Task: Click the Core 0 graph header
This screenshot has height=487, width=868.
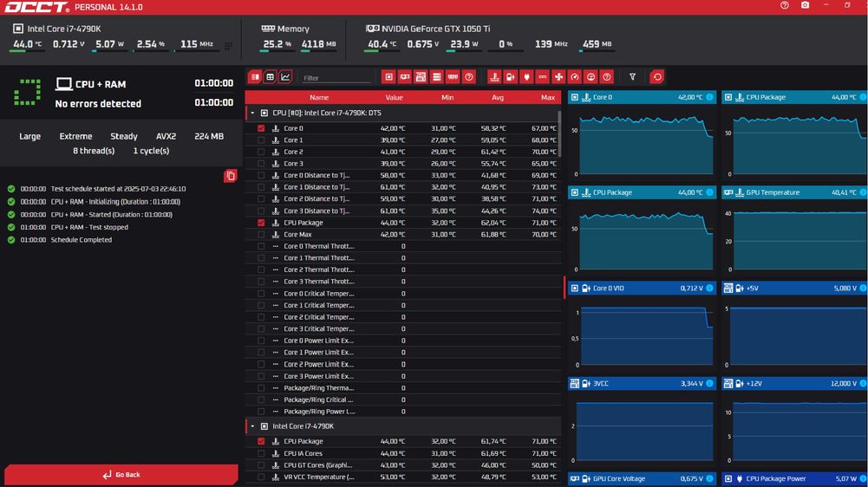Action: (643, 97)
